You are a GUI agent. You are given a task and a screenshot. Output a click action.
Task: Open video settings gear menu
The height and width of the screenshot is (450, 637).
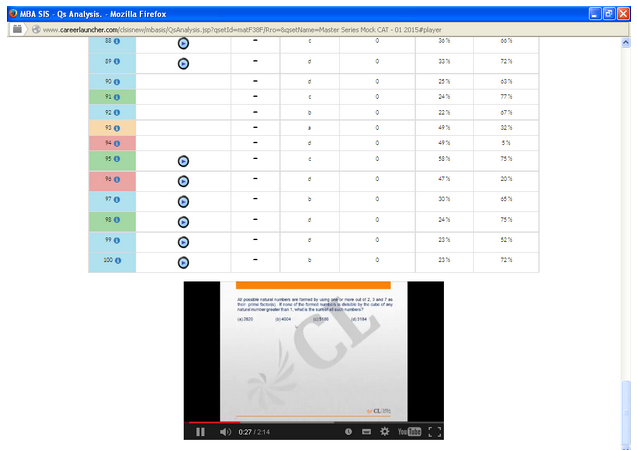[x=384, y=431]
